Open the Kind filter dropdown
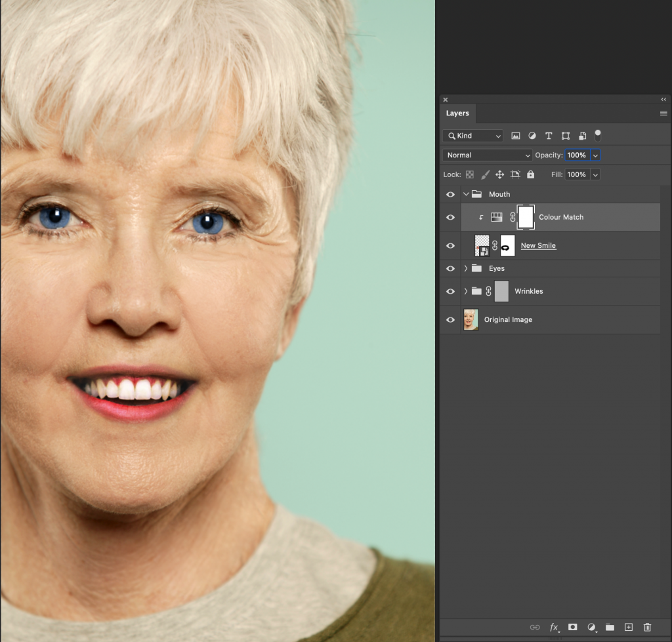672x642 pixels. [x=472, y=136]
